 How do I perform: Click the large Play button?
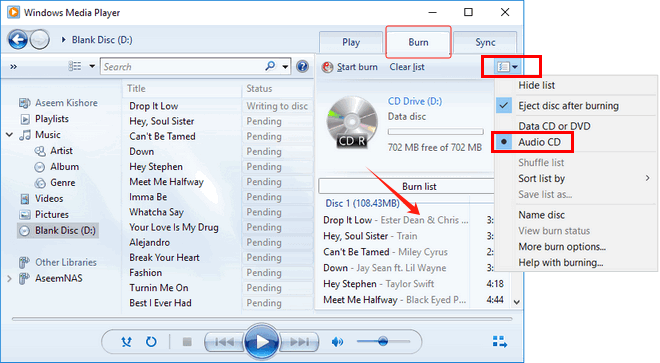(261, 342)
